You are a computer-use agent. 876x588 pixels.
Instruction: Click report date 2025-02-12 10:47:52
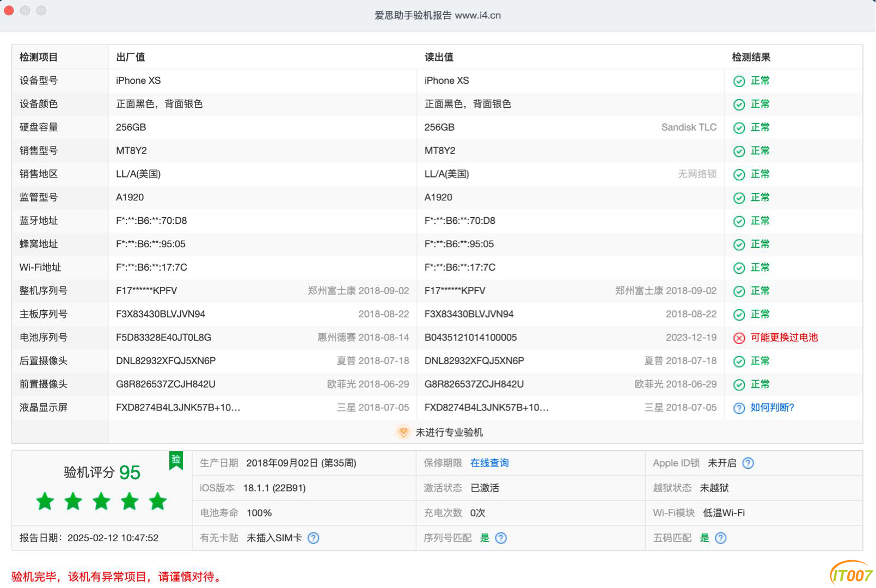pos(113,538)
